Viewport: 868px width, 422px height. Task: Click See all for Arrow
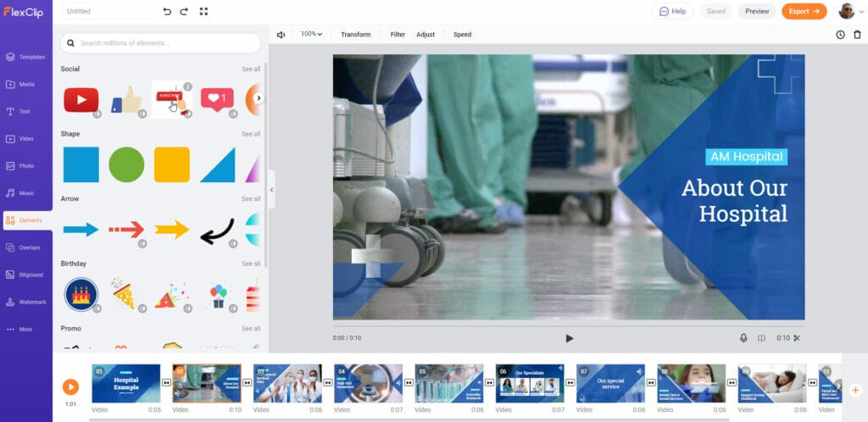tap(251, 198)
